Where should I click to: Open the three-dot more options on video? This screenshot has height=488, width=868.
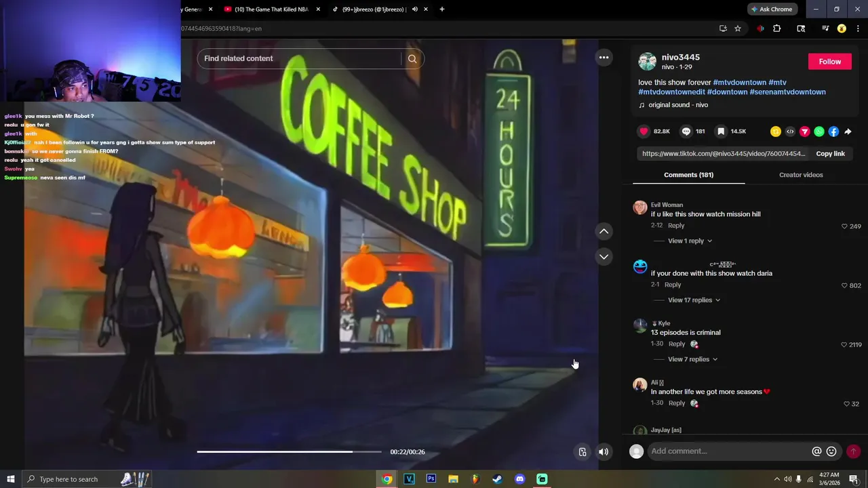[x=604, y=58]
